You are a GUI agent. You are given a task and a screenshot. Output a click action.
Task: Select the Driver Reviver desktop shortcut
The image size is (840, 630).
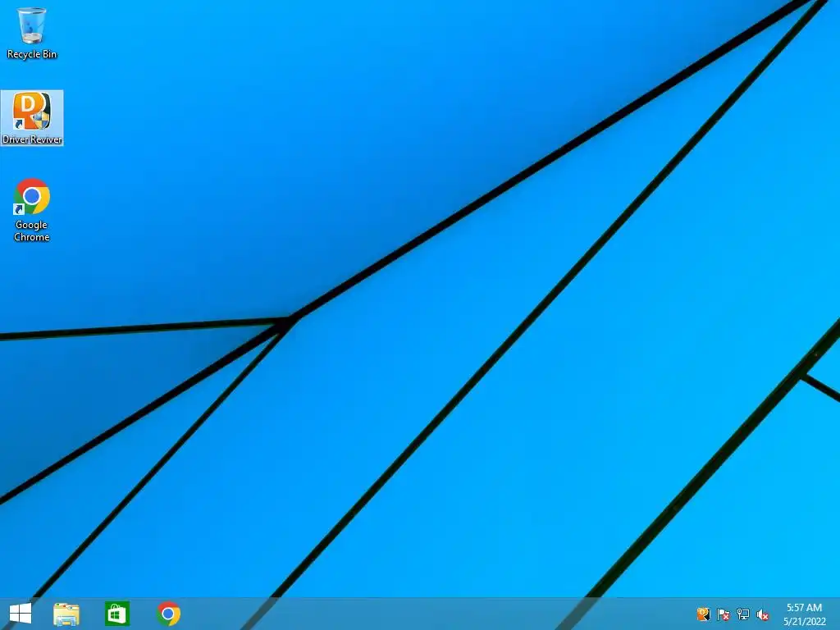(32, 118)
